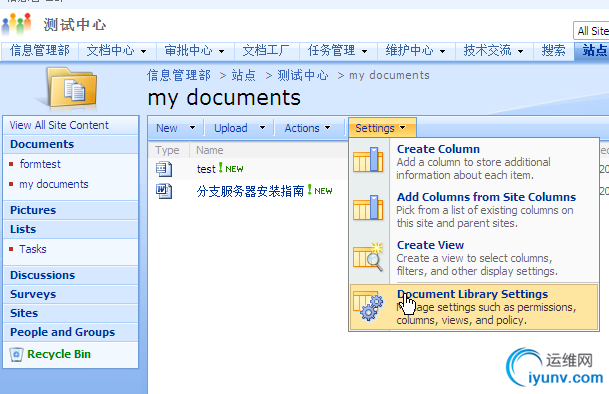
Task: Click the file type icon for test
Action: [164, 169]
